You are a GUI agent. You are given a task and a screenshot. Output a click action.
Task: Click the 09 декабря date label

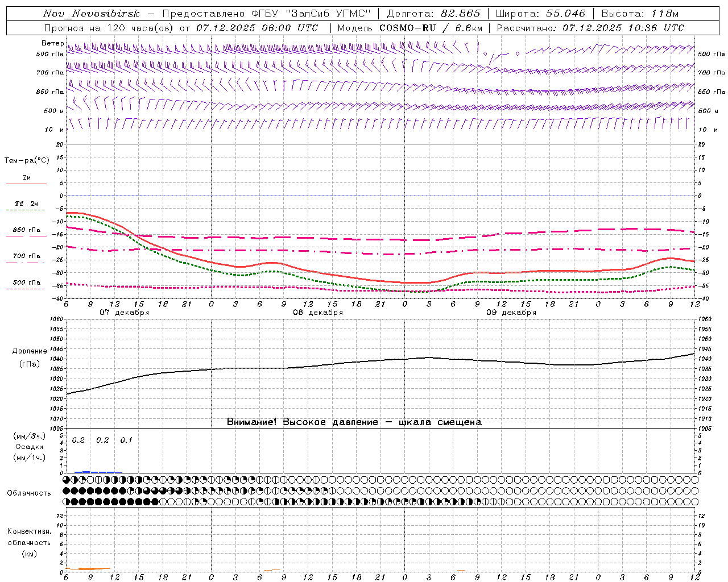pos(511,313)
